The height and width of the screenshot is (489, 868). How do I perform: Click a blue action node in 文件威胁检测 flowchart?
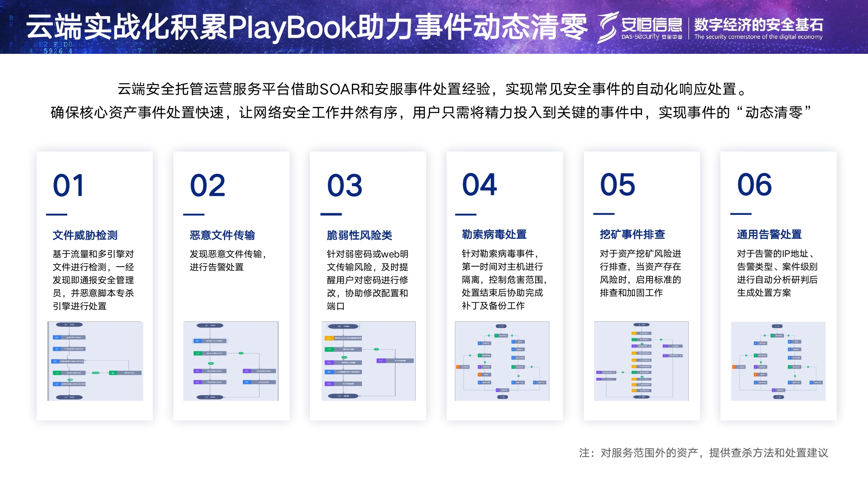pos(69,337)
